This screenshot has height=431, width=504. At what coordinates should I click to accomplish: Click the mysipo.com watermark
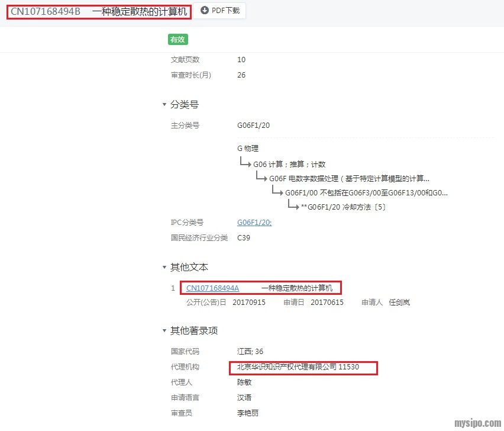477,423
